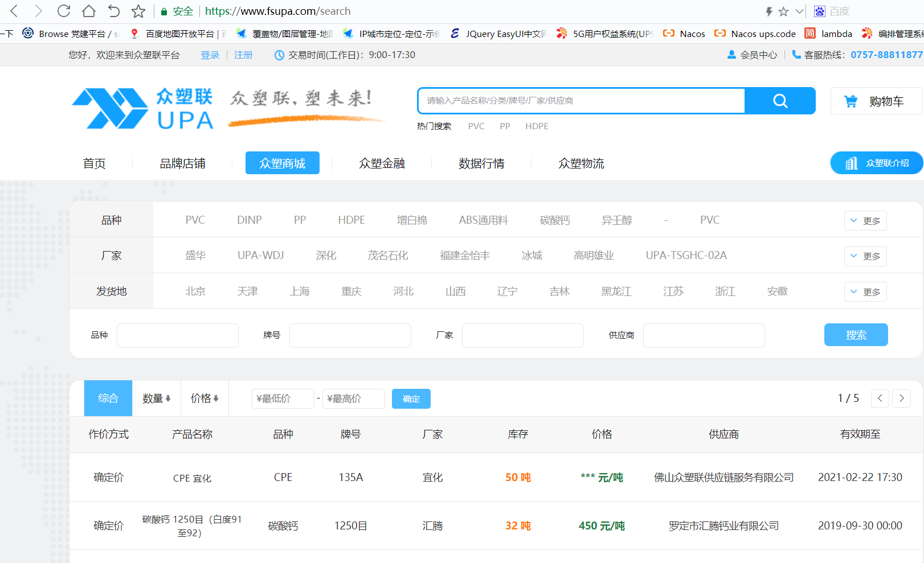The width and height of the screenshot is (924, 563).
Task: Click hot search term HDPE
Action: point(537,126)
